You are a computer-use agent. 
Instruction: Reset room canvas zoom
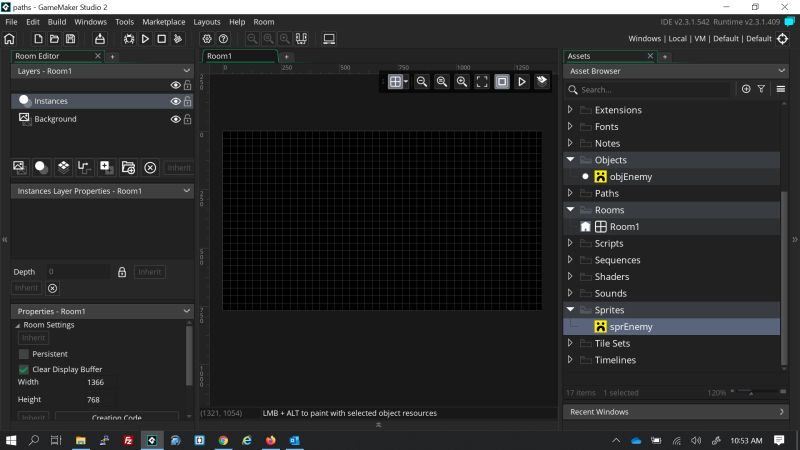442,82
